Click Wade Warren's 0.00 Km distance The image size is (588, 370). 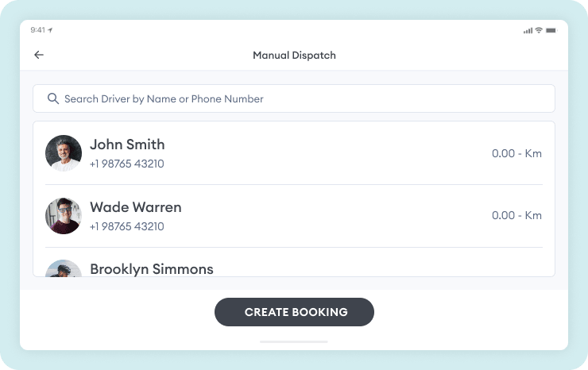[516, 215]
